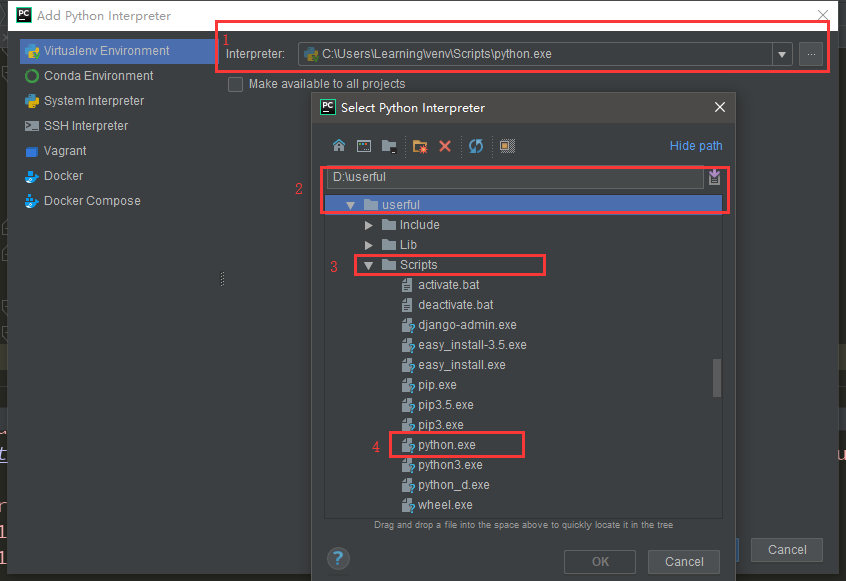
Task: Select easy_install-3.5.exe file
Action: [472, 345]
